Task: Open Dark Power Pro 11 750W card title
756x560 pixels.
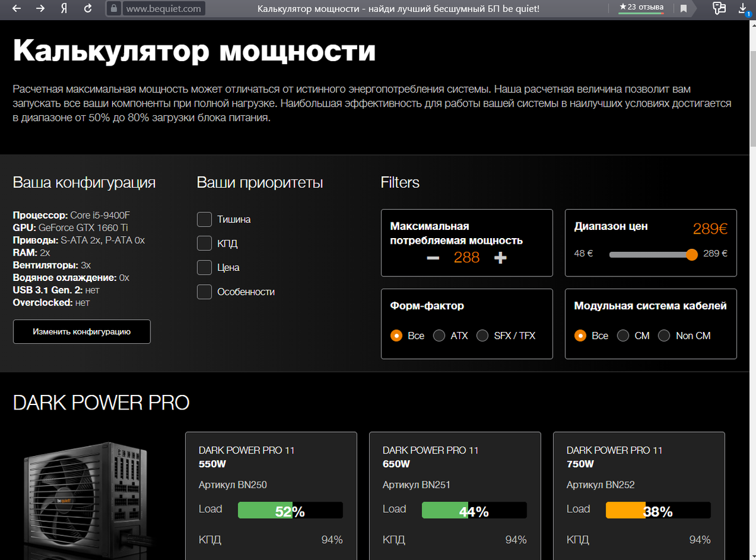Action: coord(615,457)
